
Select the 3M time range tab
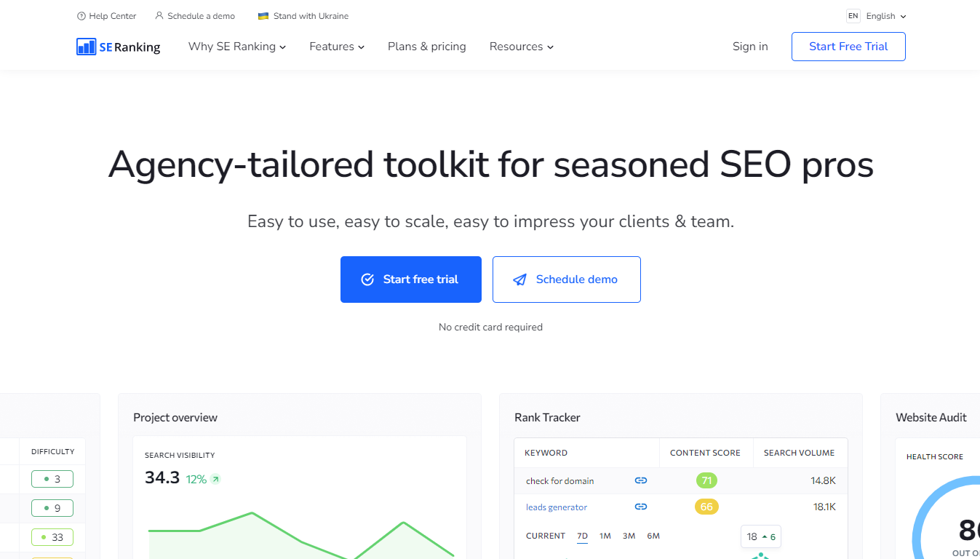coord(629,536)
